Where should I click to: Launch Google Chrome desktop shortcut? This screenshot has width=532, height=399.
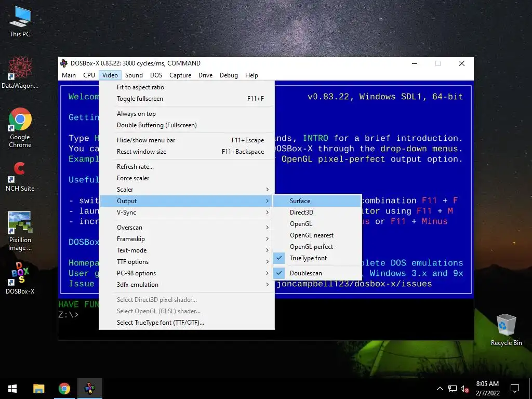pyautogui.click(x=20, y=128)
